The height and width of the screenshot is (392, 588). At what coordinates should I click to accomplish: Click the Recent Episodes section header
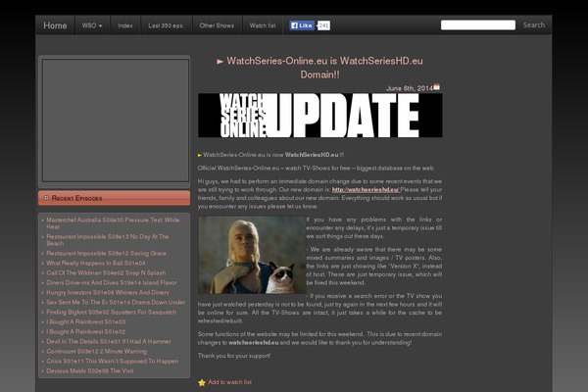[x=114, y=198]
